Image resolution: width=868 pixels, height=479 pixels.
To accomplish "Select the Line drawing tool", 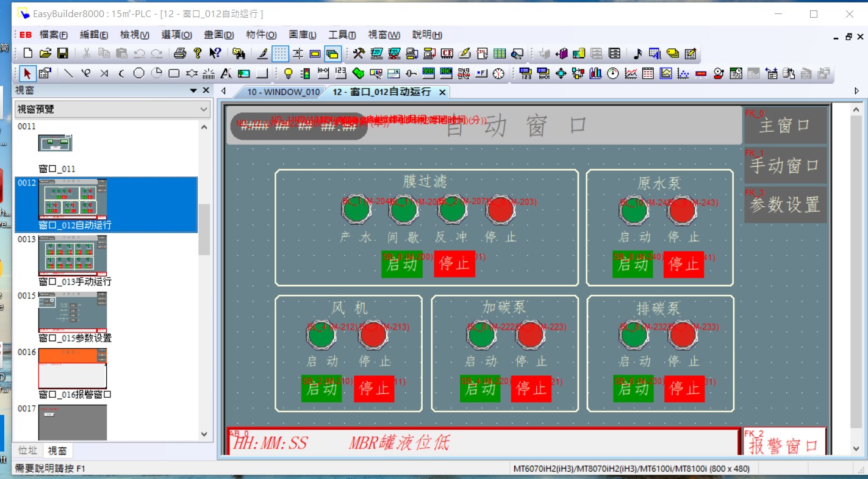I will (x=69, y=74).
